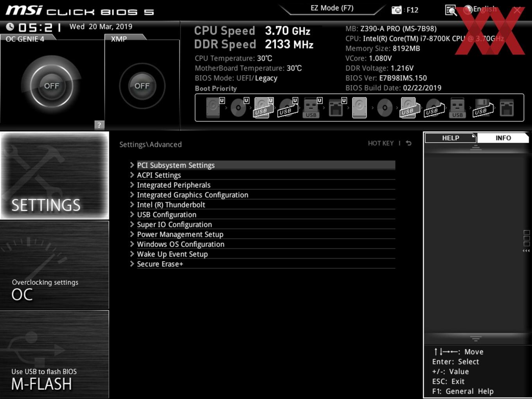This screenshot has height=399, width=532.
Task: Click the DDR Speed 2133 MHz value
Action: (x=289, y=45)
